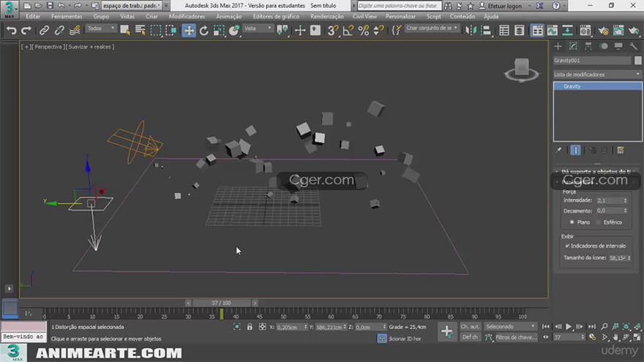Select the Link tool icon
Image resolution: width=644 pixels, height=362 pixels.
pos(44,31)
